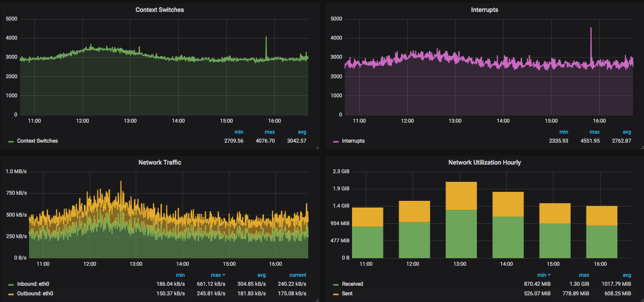Image resolution: width=644 pixels, height=302 pixels.
Task: Click Outbound avg value 181.83 kB/s
Action: click(x=252, y=293)
